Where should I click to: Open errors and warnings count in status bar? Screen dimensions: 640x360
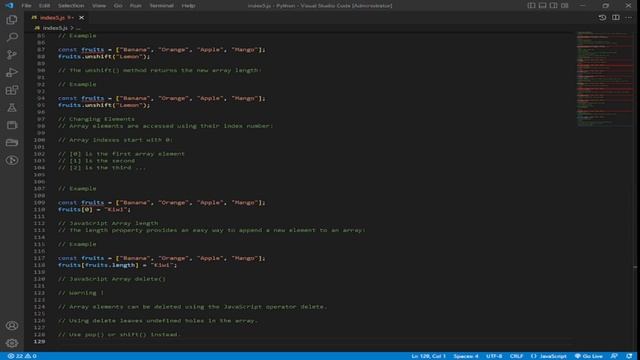(x=22, y=356)
